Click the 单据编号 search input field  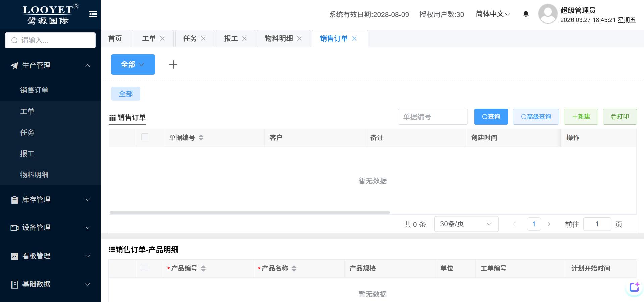[432, 117]
